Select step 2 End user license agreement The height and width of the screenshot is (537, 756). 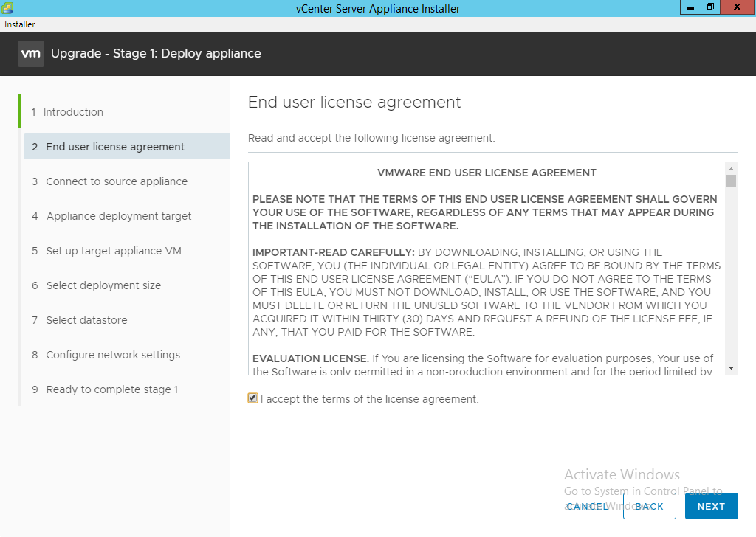click(x=126, y=146)
